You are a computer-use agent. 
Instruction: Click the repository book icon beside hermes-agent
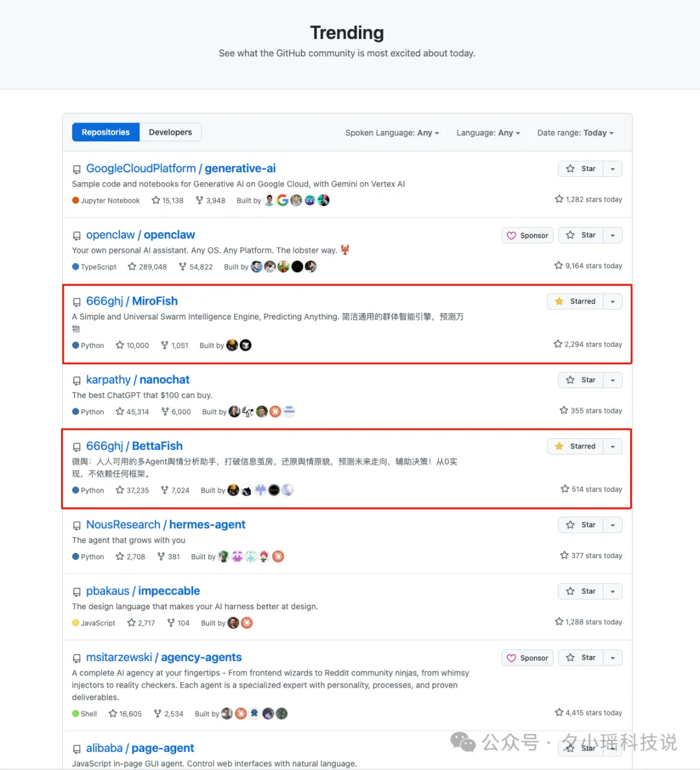(76, 525)
